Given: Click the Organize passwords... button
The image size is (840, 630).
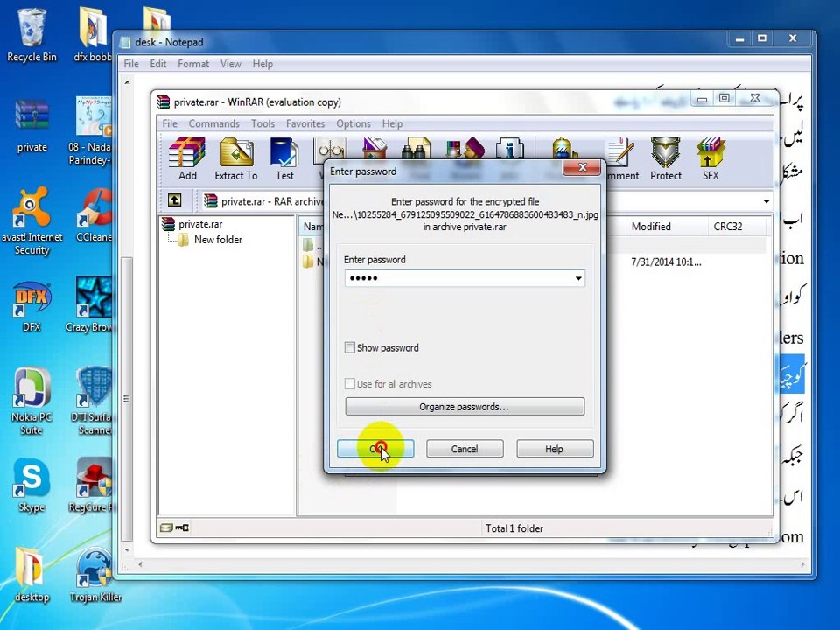Looking at the screenshot, I should tap(465, 407).
